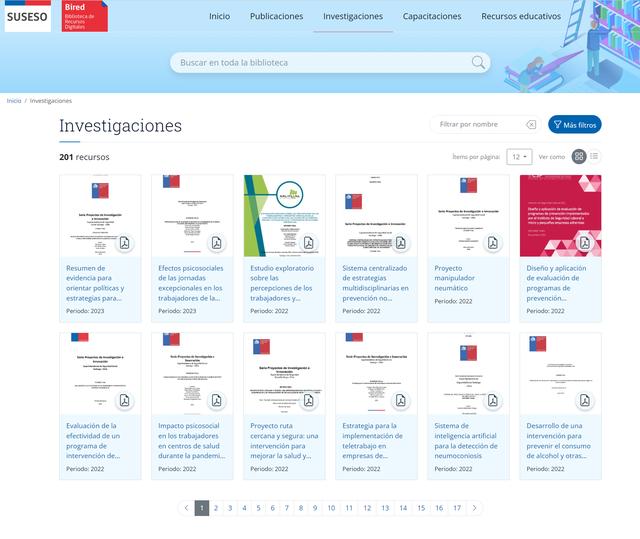
Task: Open the items per page dropdown
Action: [x=520, y=157]
